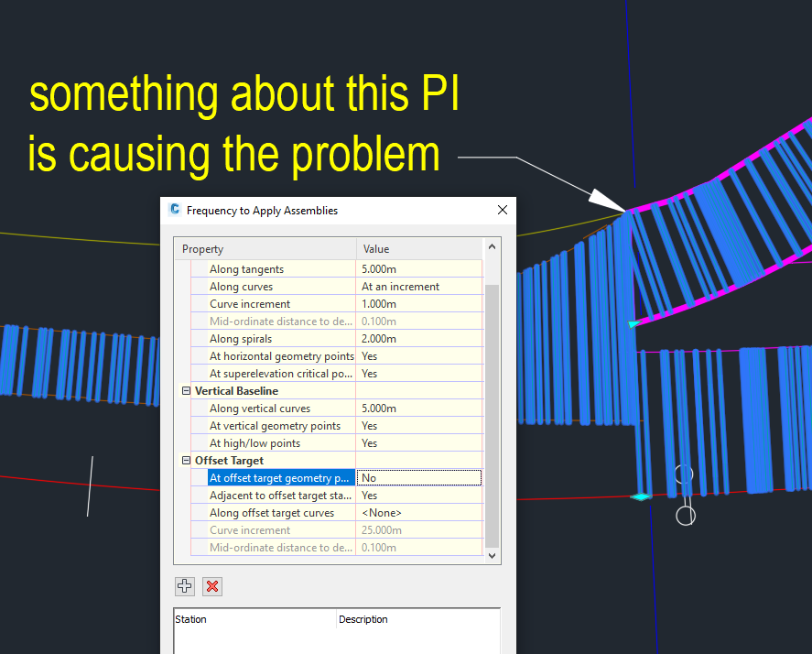This screenshot has height=654, width=812.
Task: Click the cyan diamond grip on red alignment
Action: pyautogui.click(x=641, y=496)
